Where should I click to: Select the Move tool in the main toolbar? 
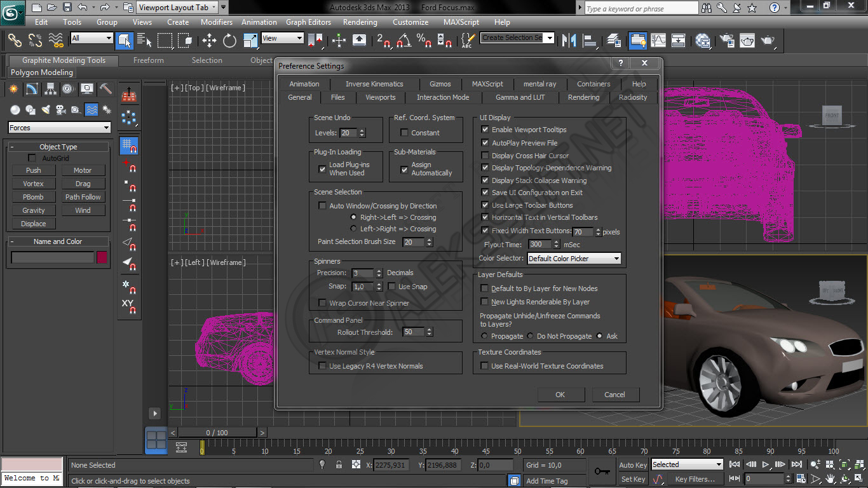point(209,41)
